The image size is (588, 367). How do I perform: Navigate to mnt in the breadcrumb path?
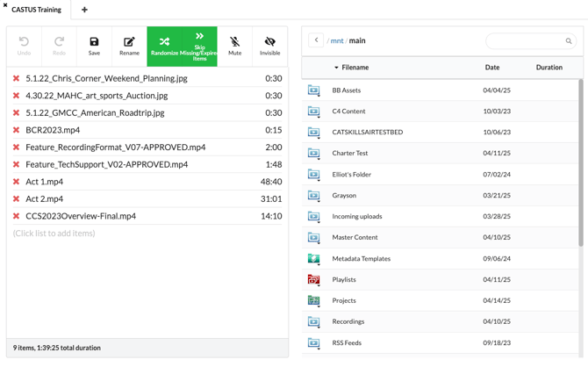click(336, 40)
